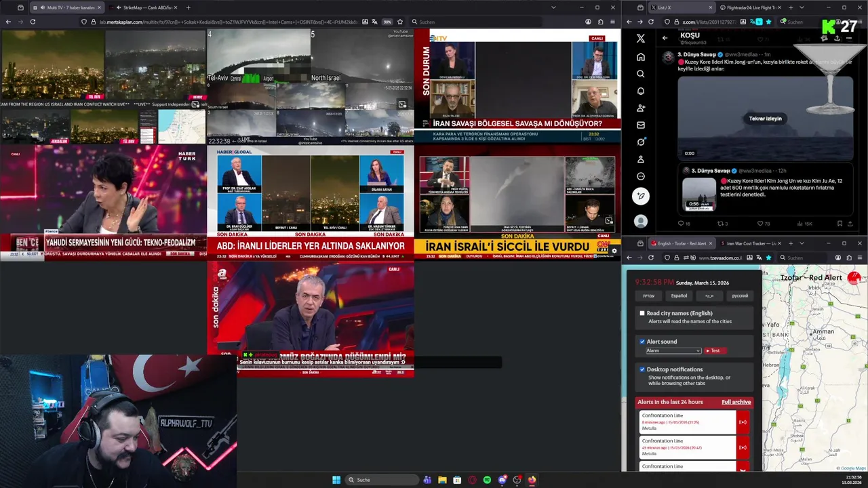Screen dimensions: 868x488
Task: Compose a new post with feather button
Action: pyautogui.click(x=641, y=197)
